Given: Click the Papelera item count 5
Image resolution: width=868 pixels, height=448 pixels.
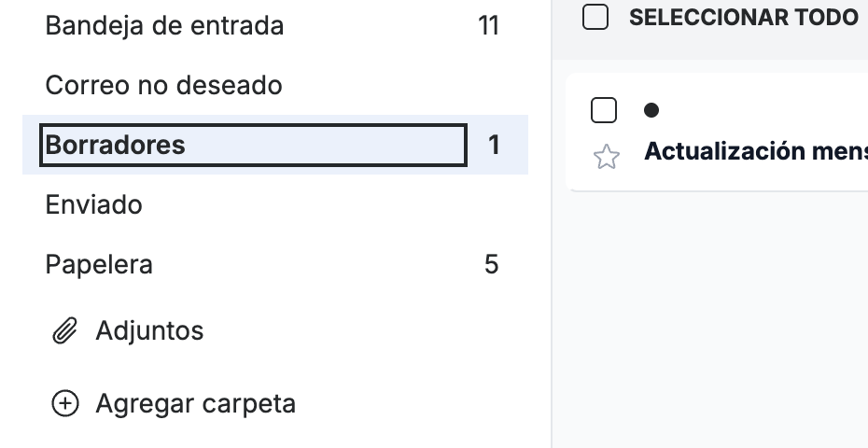Looking at the screenshot, I should [x=492, y=265].
